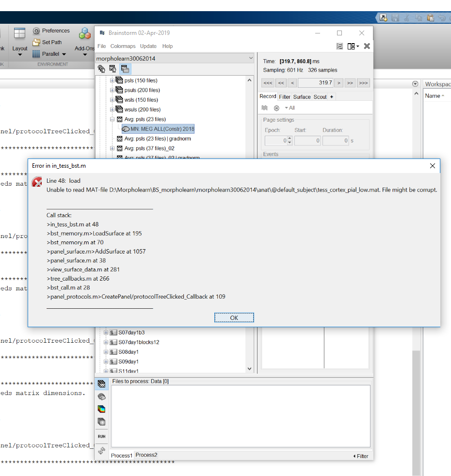Select process time-frequency type icon

tap(101, 409)
